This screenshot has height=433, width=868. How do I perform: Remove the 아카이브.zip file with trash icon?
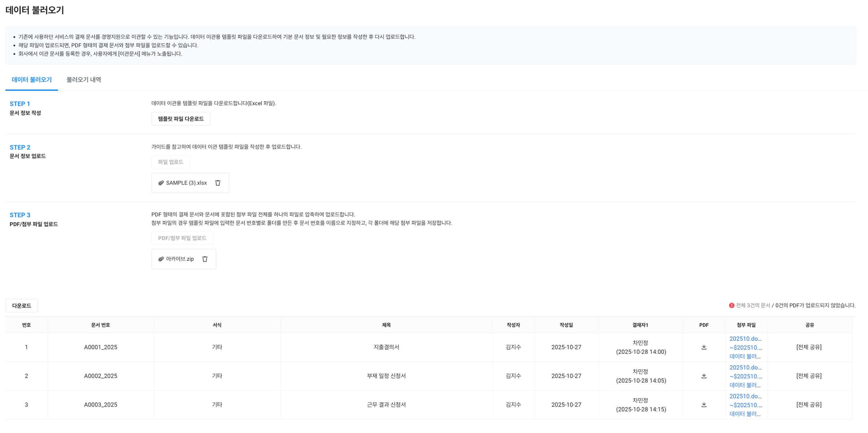tap(205, 259)
